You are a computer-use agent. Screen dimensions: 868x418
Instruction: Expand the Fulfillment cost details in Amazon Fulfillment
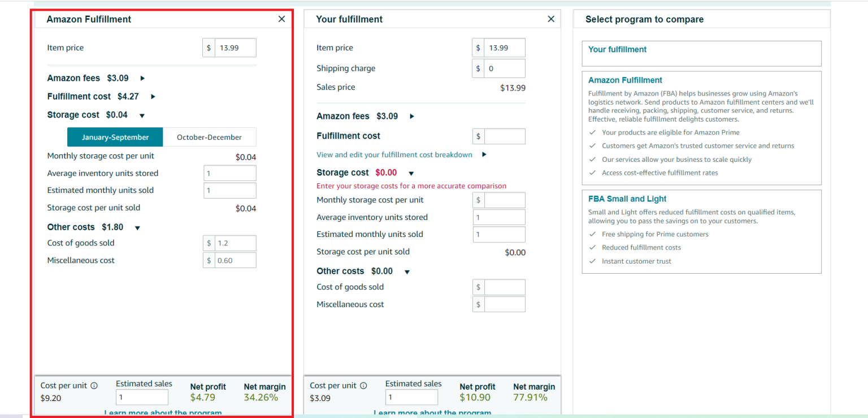[153, 96]
